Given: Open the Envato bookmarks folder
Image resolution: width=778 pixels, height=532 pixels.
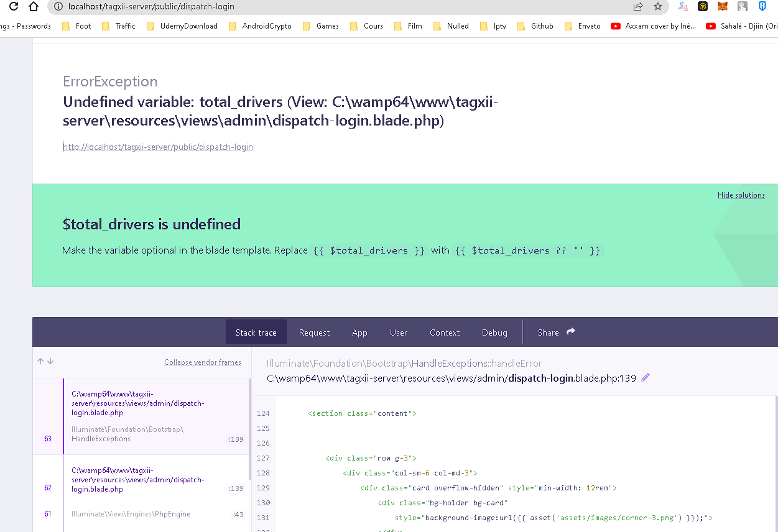Looking at the screenshot, I should point(582,26).
